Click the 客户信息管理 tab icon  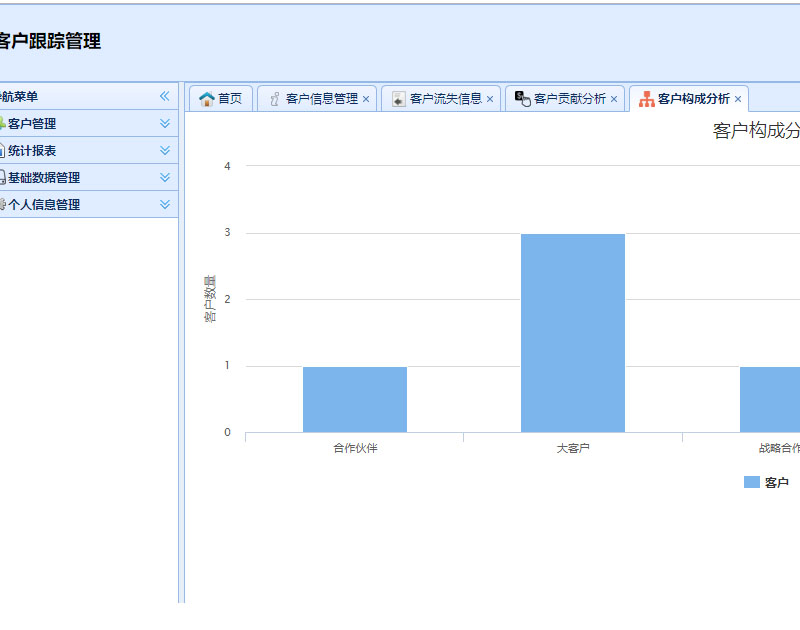(274, 99)
